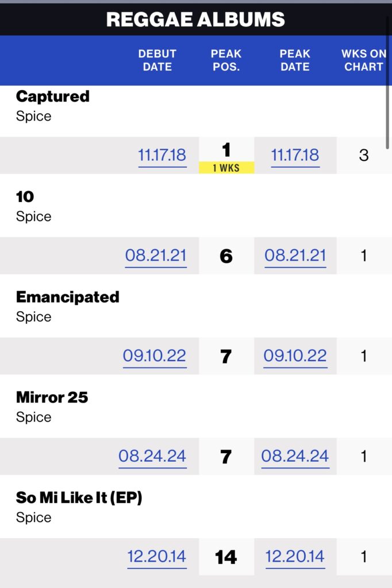Open So Mi Like It peak date 12.20.14

coord(295,557)
